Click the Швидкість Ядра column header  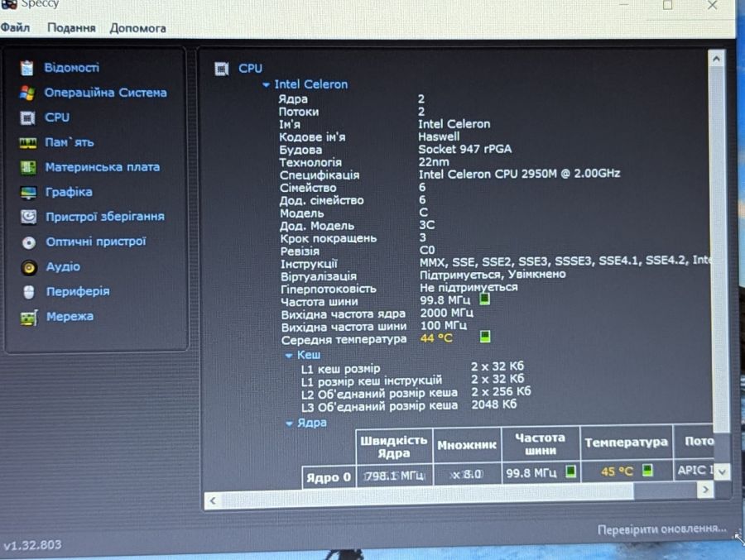(x=394, y=447)
